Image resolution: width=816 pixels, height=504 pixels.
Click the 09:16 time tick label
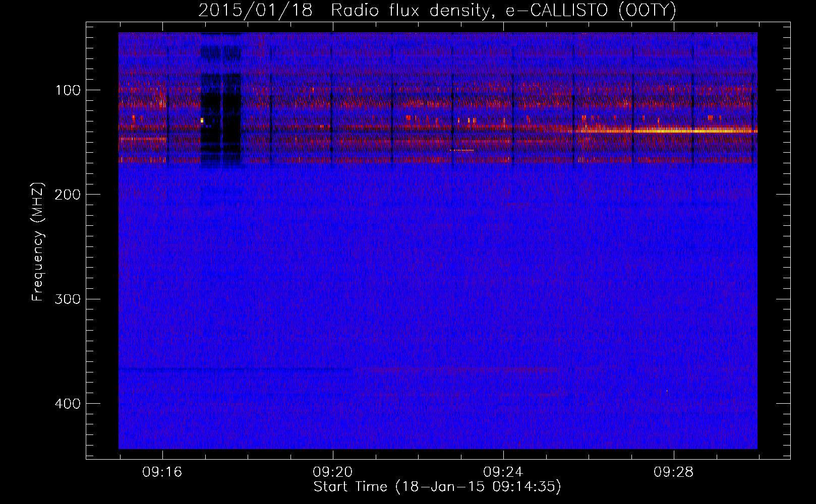coord(162,472)
